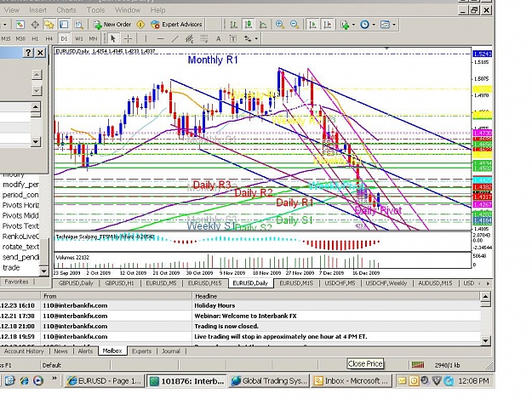Select 'Pivots Text' in Navigator list
The height and width of the screenshot is (399, 532).
pyautogui.click(x=20, y=225)
